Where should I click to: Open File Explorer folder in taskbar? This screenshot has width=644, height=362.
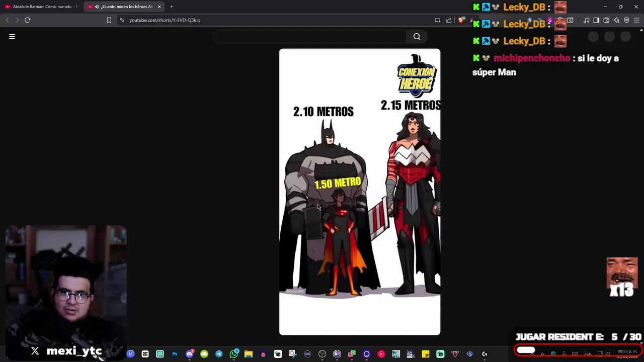249,354
